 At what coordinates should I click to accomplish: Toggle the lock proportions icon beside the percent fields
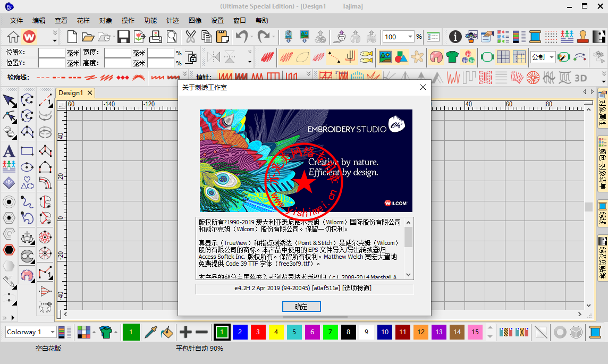(191, 57)
